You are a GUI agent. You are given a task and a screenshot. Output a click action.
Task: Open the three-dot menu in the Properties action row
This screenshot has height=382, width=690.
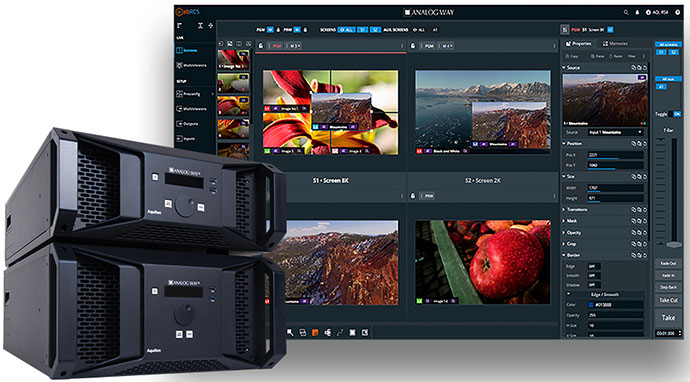click(x=644, y=56)
